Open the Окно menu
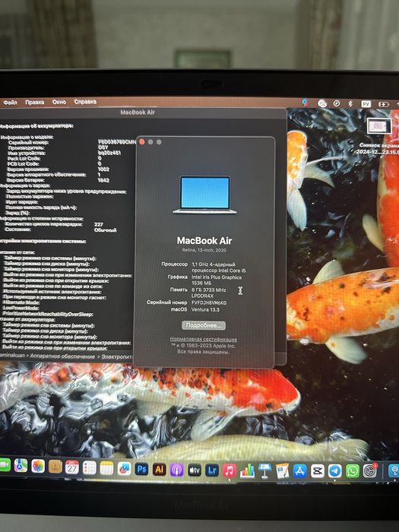 59,102
